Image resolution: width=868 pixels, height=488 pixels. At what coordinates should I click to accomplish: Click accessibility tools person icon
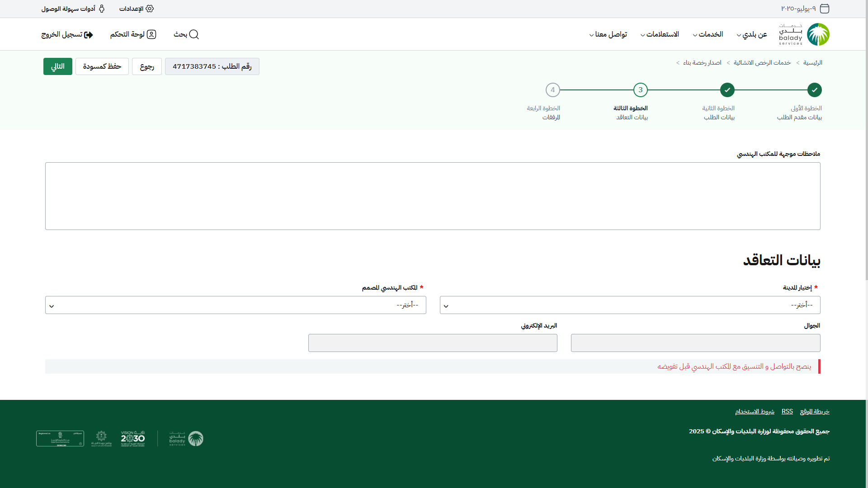(102, 9)
